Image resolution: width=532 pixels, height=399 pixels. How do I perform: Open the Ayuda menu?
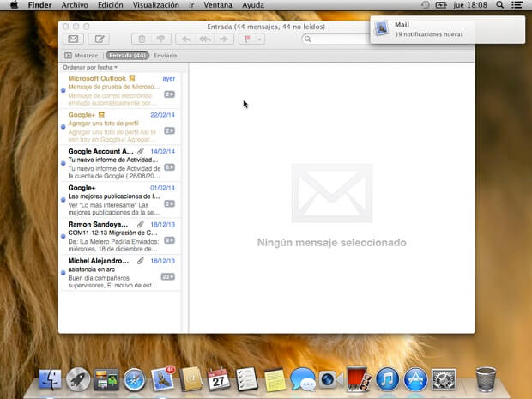[x=253, y=5]
